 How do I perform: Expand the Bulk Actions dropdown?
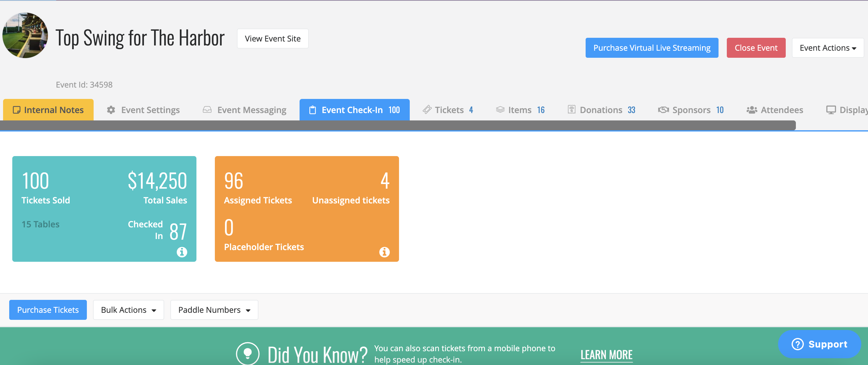click(128, 310)
